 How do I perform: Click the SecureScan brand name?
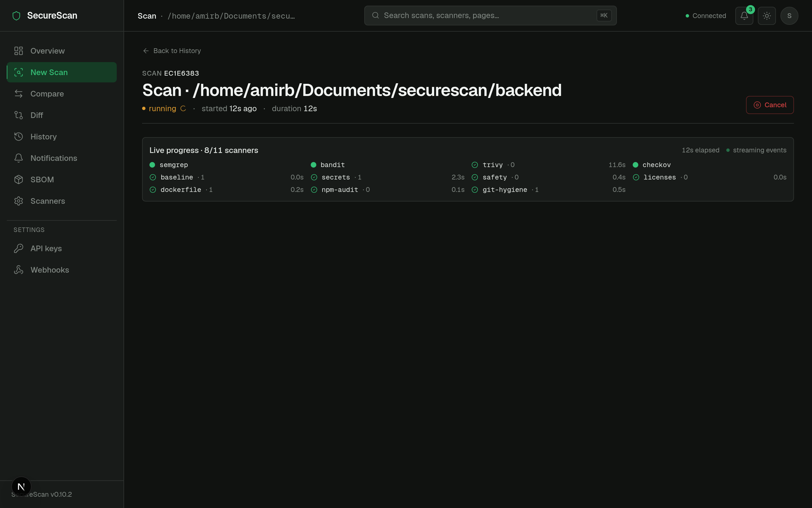pos(52,16)
